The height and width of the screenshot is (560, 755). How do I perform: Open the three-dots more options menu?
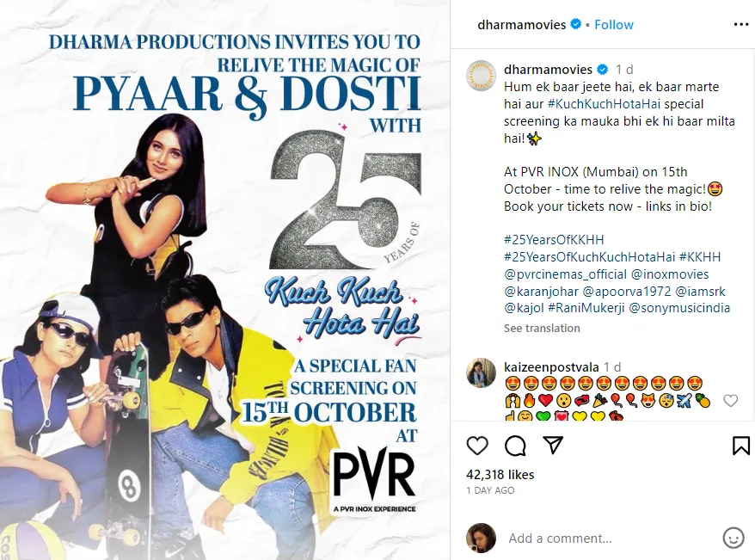click(740, 25)
